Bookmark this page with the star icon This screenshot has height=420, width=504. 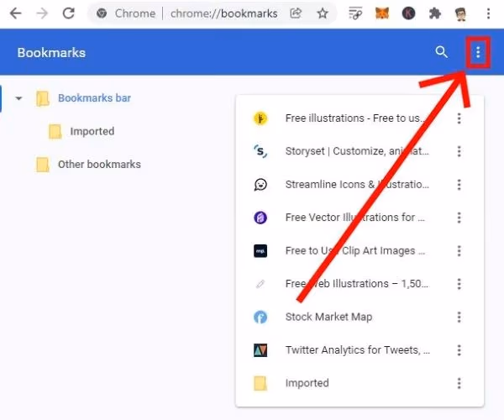(x=322, y=13)
